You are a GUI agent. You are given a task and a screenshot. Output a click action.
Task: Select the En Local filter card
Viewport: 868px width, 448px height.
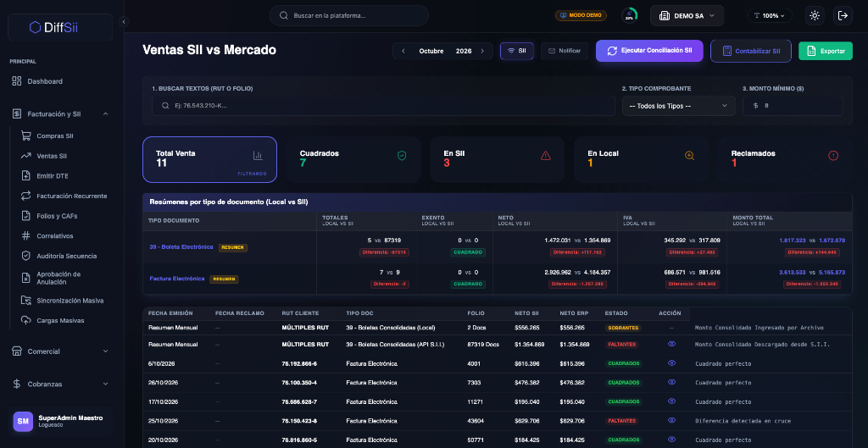641,159
